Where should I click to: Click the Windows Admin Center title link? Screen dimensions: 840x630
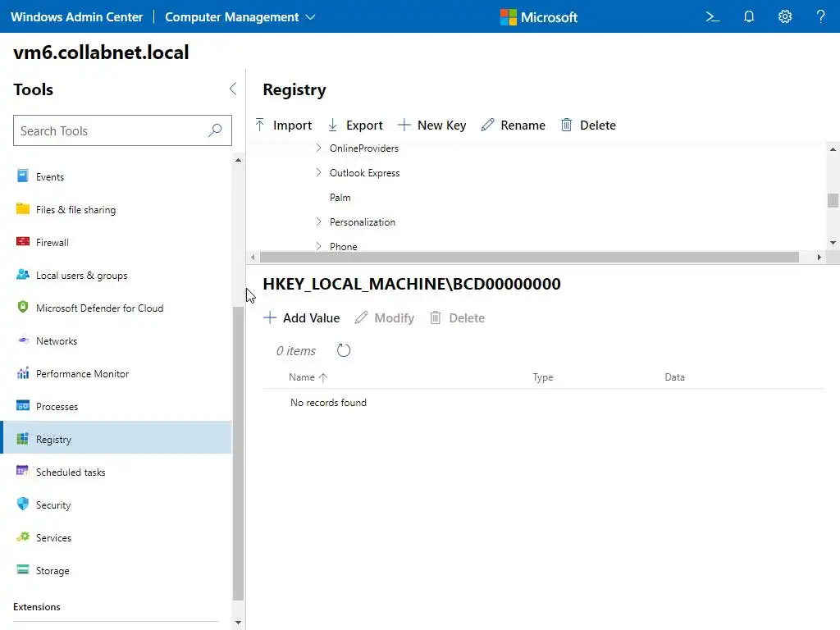(76, 17)
